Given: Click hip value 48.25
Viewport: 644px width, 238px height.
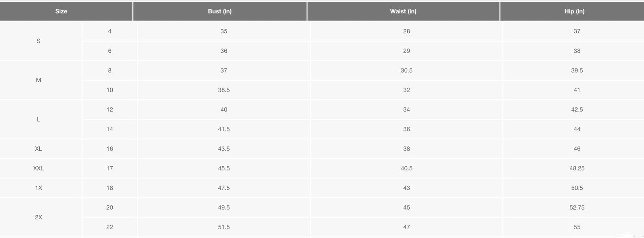Looking at the screenshot, I should point(577,168).
